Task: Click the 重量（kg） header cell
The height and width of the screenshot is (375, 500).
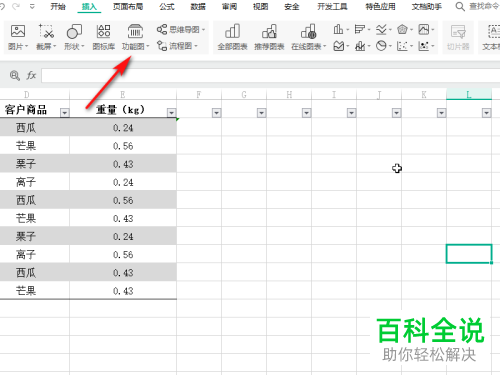Action: (x=123, y=109)
